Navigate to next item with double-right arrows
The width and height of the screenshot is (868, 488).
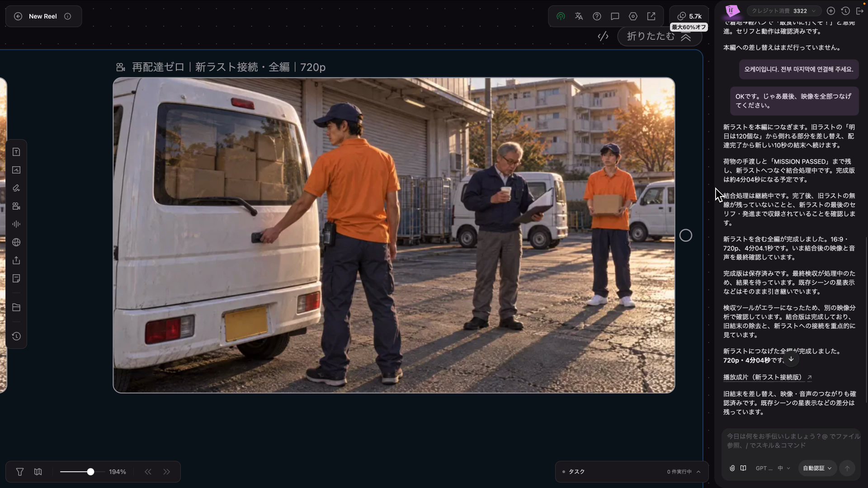[x=167, y=472]
